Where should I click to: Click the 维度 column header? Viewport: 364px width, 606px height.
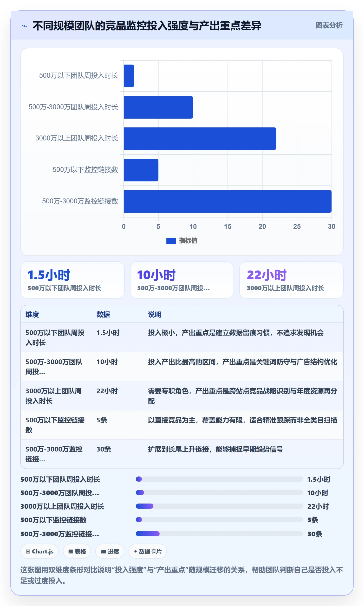32,314
